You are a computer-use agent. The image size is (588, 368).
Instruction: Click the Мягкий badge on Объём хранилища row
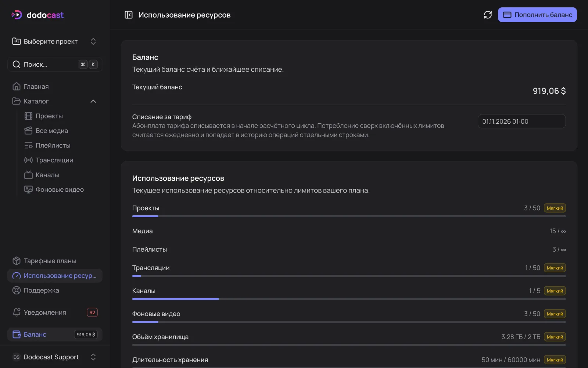(x=555, y=337)
